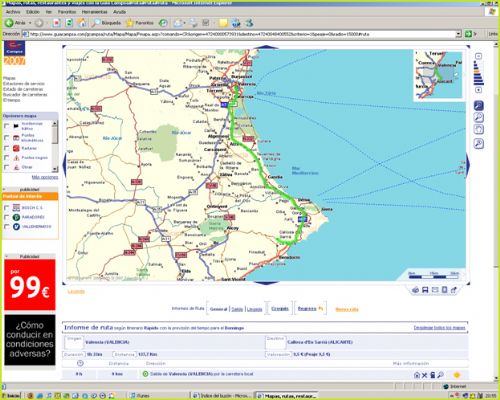The image size is (500, 400).
Task: Click the map options list down arrow
Action: click(x=55, y=169)
